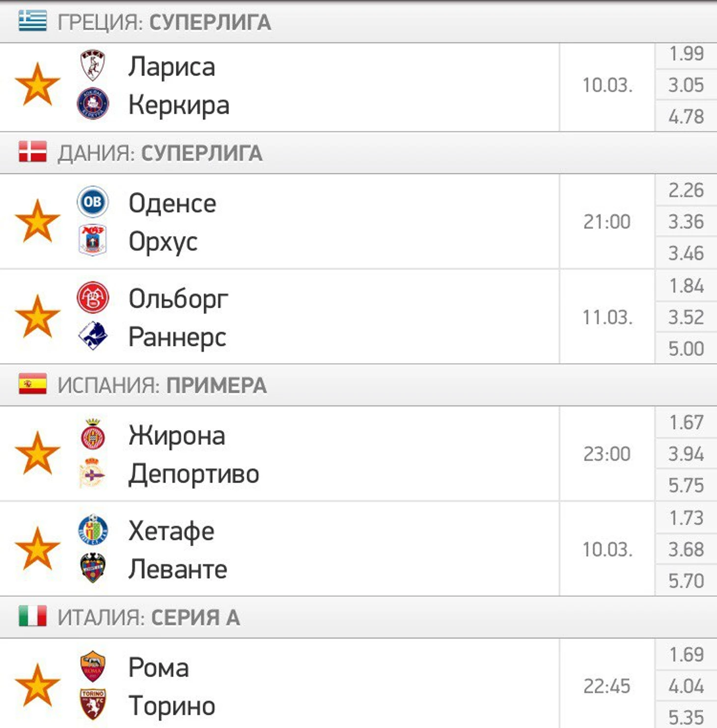Click the Roma wolf crest icon
The image size is (717, 728).
[x=93, y=666]
